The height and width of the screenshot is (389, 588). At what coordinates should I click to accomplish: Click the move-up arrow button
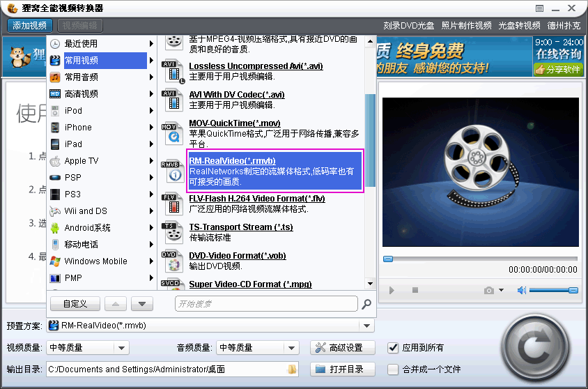[x=116, y=303]
